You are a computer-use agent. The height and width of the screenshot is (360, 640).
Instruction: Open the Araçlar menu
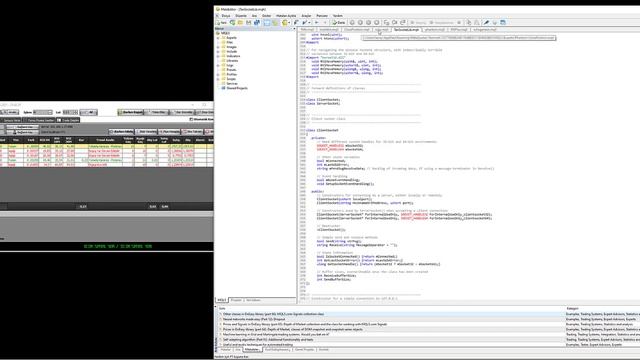click(x=306, y=16)
